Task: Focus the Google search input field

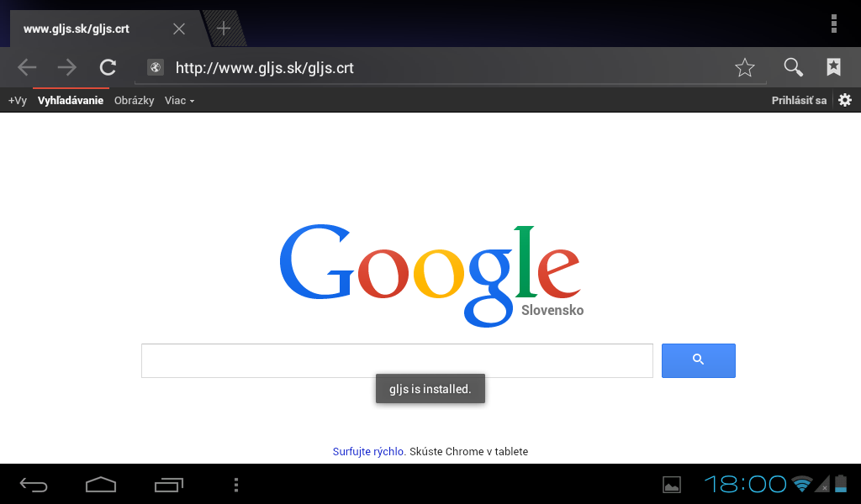Action: pos(397,360)
